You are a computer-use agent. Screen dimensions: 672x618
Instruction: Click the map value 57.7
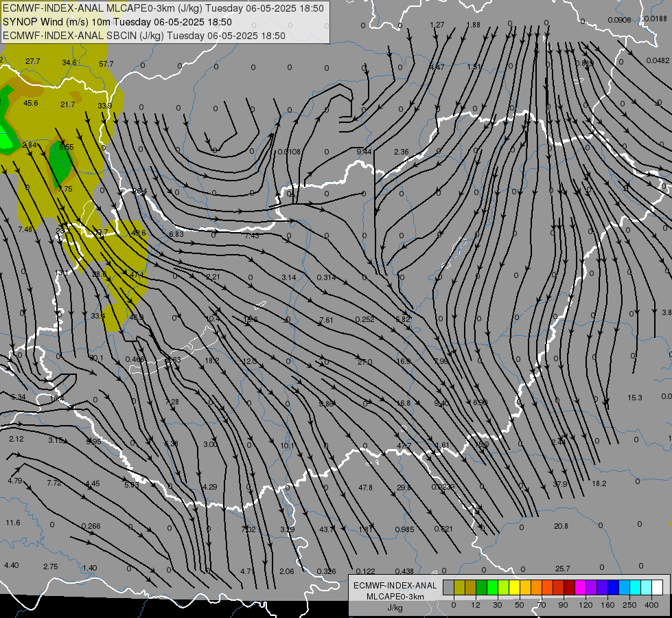pyautogui.click(x=106, y=64)
